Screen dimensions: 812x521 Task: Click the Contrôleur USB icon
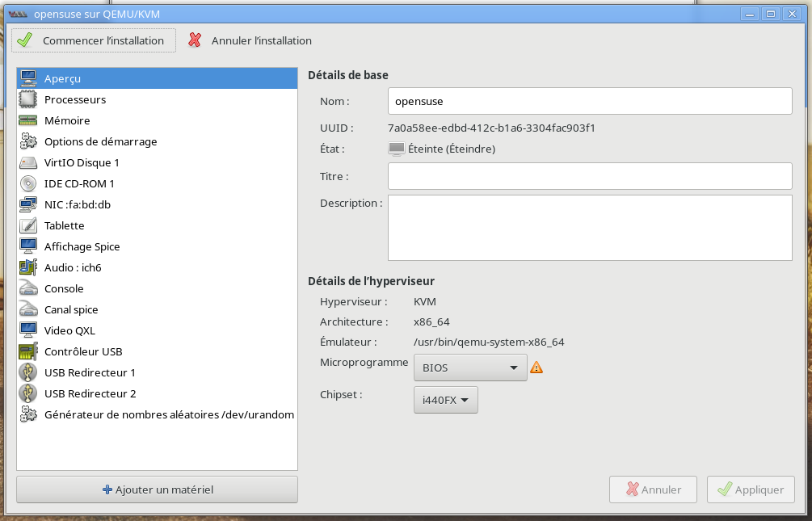click(x=28, y=351)
